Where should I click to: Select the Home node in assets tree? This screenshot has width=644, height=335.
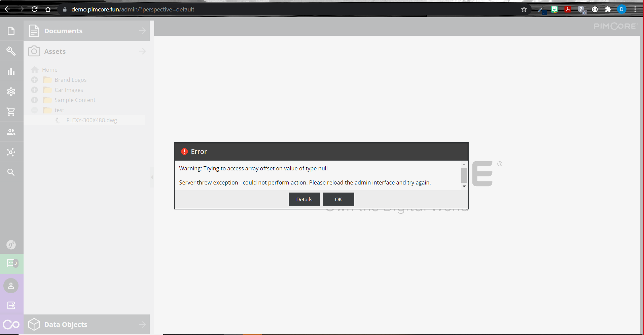[50, 70]
